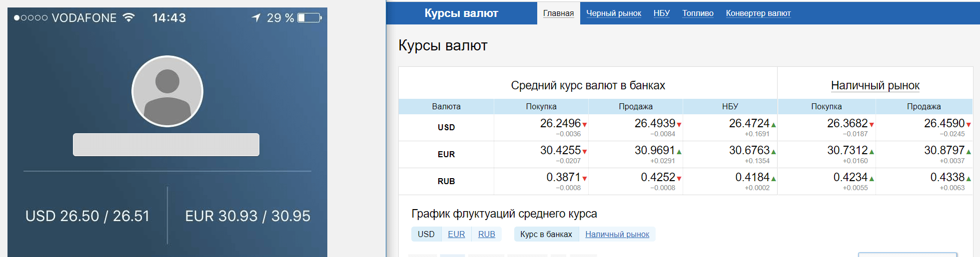
Task: Go to the НБУ page
Action: pyautogui.click(x=662, y=13)
